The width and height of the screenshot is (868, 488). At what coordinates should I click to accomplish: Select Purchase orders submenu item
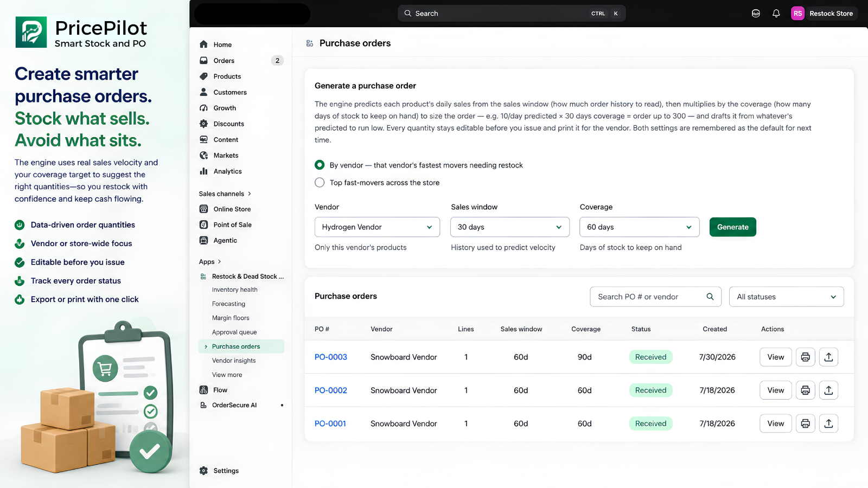pos(241,346)
